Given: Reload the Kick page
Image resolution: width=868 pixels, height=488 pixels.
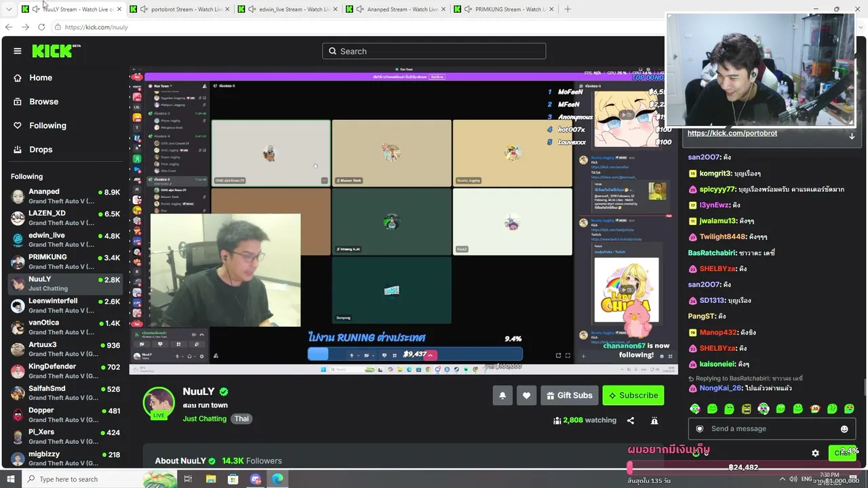Looking at the screenshot, I should (41, 27).
